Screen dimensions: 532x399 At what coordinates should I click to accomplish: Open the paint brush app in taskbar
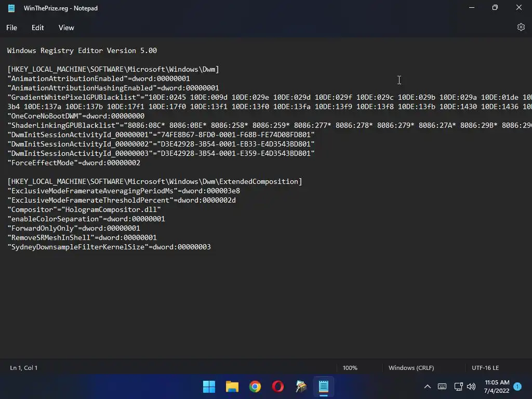click(x=301, y=387)
